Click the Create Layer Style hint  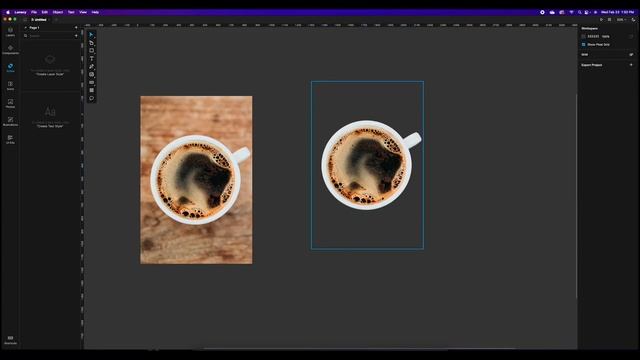50,74
